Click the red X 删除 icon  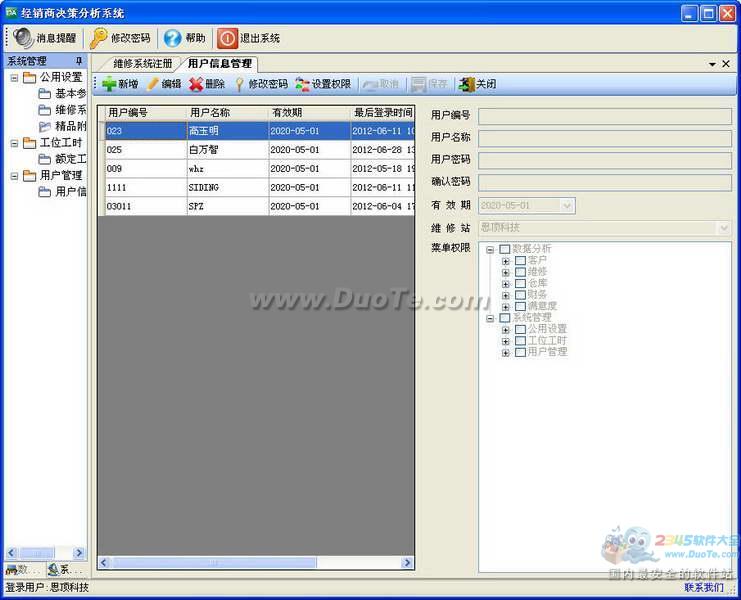[x=196, y=84]
